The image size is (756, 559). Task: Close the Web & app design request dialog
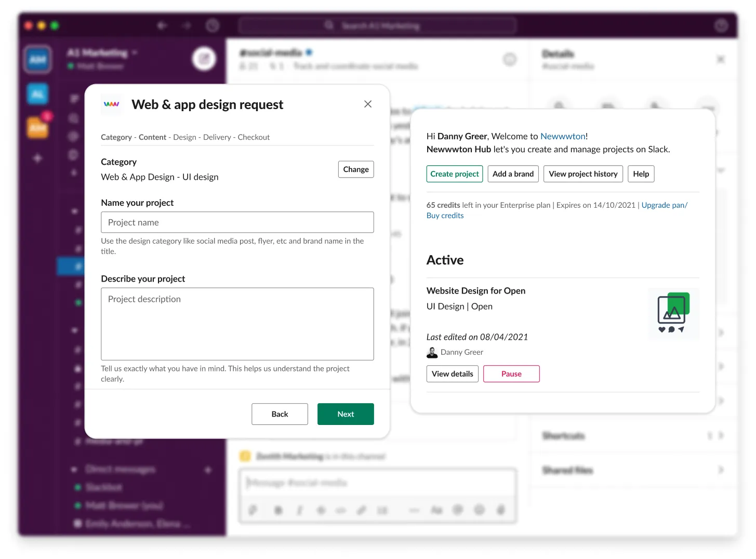click(368, 104)
